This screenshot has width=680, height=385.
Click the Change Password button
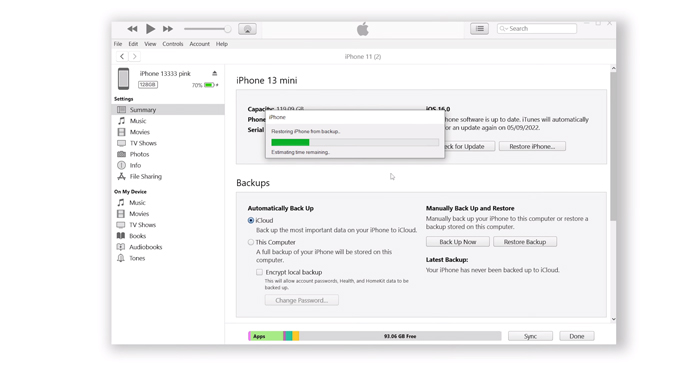302,300
